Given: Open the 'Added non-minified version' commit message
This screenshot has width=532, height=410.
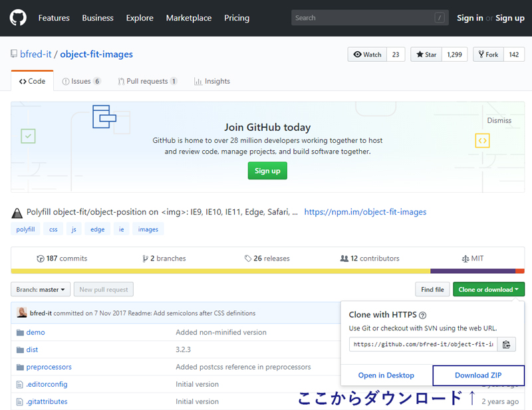Looking at the screenshot, I should point(221,332).
